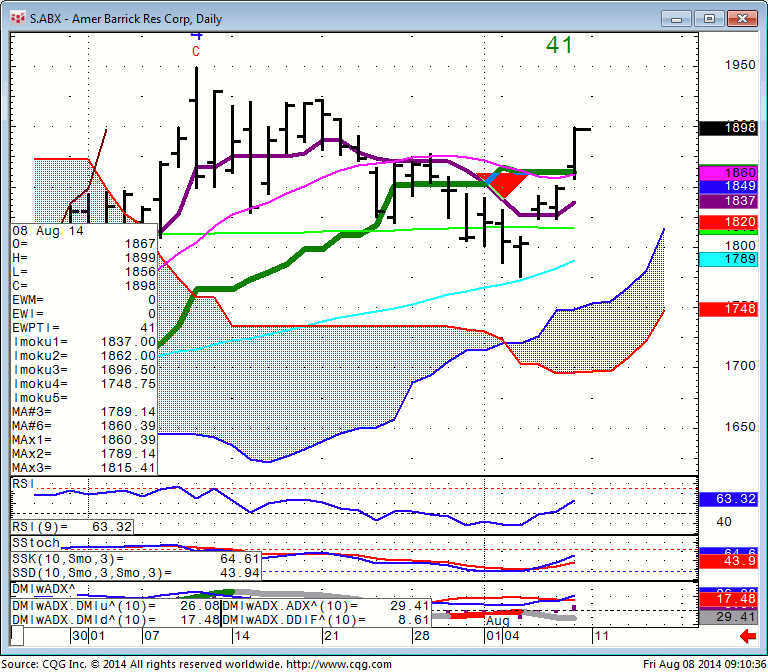Click the blue 1849 price label
768x672 pixels.
[x=728, y=186]
